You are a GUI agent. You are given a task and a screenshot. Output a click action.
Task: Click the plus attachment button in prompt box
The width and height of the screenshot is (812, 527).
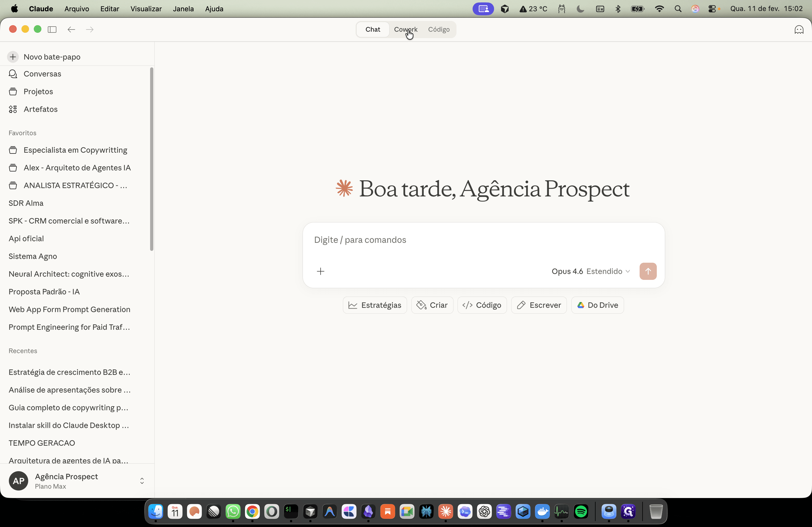(x=320, y=271)
